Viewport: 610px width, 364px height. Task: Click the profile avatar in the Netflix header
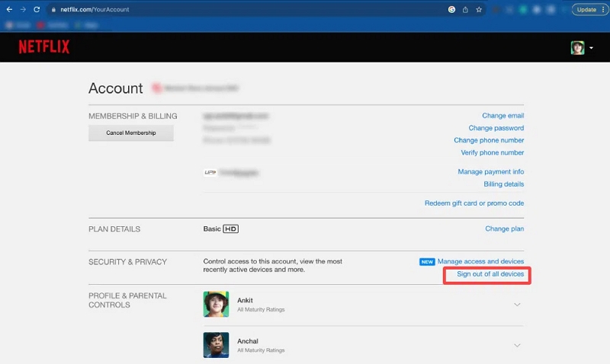[578, 48]
